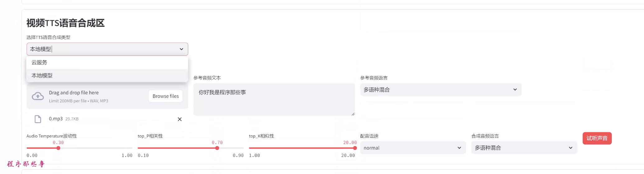Click the 0.mp3 file name
This screenshot has height=174, width=644.
pyautogui.click(x=56, y=119)
